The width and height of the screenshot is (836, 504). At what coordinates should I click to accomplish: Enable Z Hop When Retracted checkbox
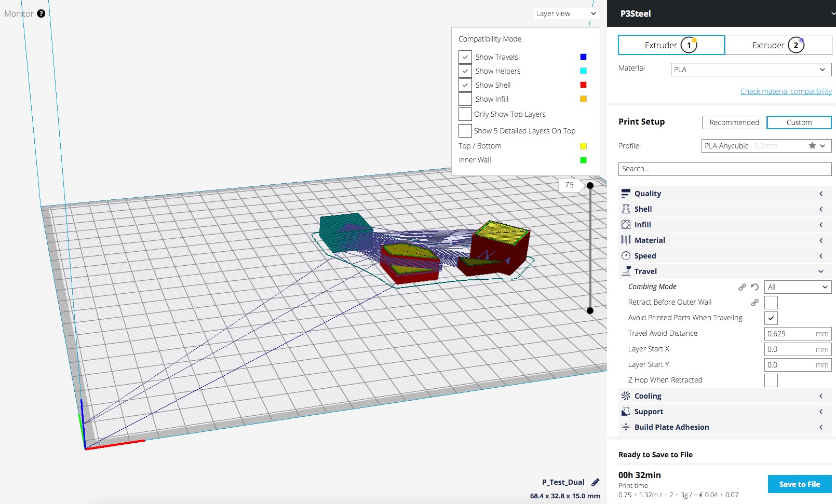[x=771, y=380]
